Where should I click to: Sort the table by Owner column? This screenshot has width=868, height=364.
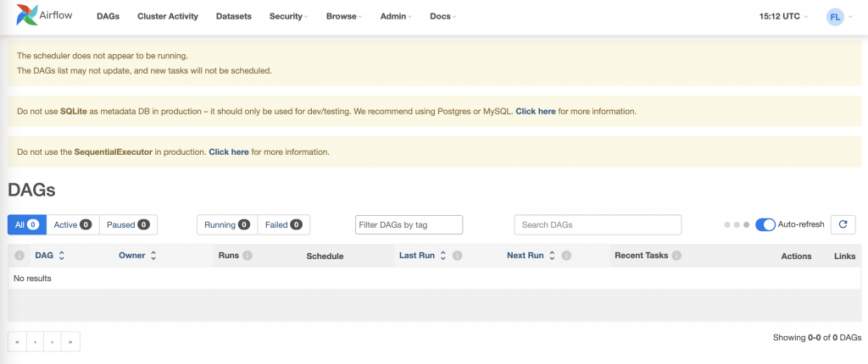[137, 256]
